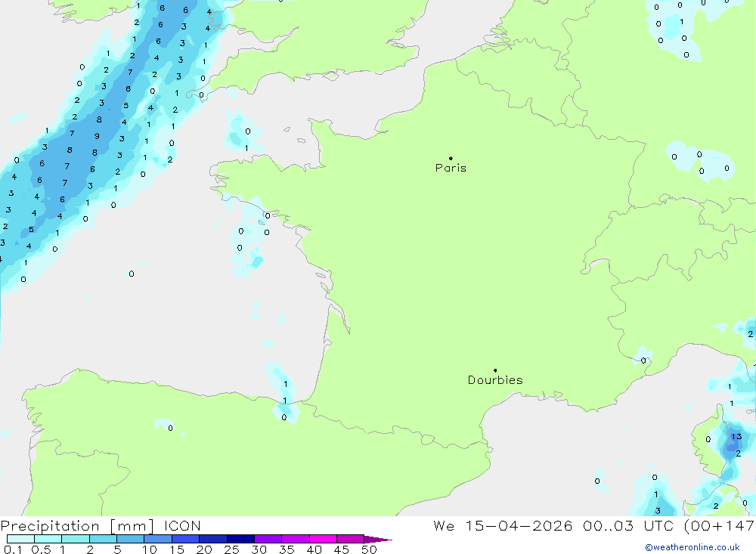Image resolution: width=756 pixels, height=554 pixels.
Task: Click the Paris city label
Action: click(x=451, y=168)
